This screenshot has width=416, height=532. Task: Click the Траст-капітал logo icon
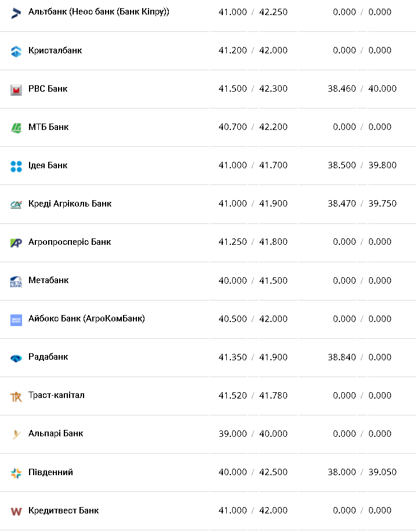pos(16,396)
